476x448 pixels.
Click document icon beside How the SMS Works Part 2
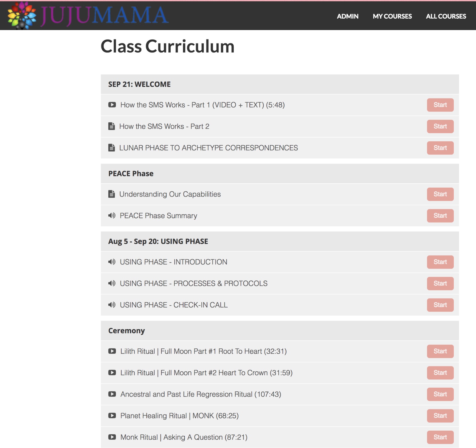112,126
